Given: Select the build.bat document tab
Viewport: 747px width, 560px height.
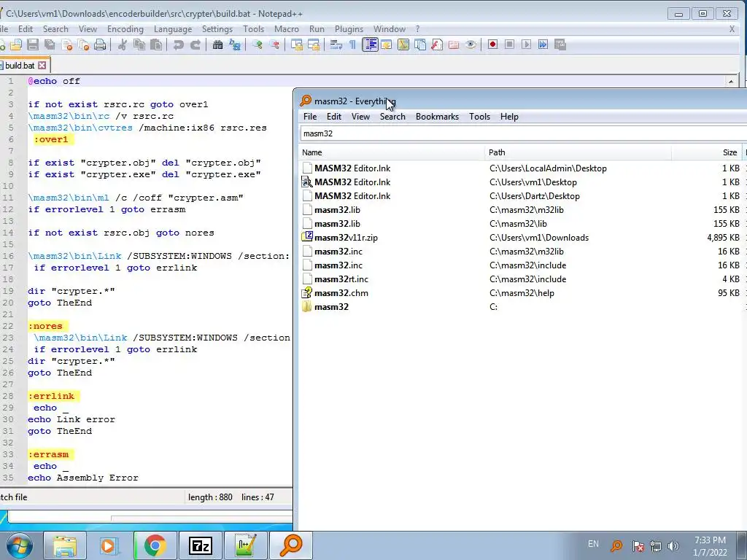Looking at the screenshot, I should pyautogui.click(x=20, y=65).
